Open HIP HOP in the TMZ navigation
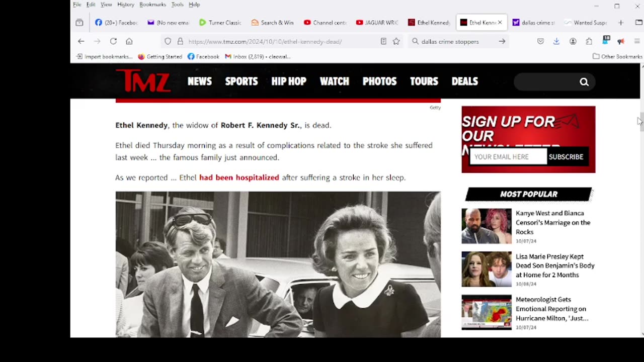644x362 pixels. tap(289, 81)
